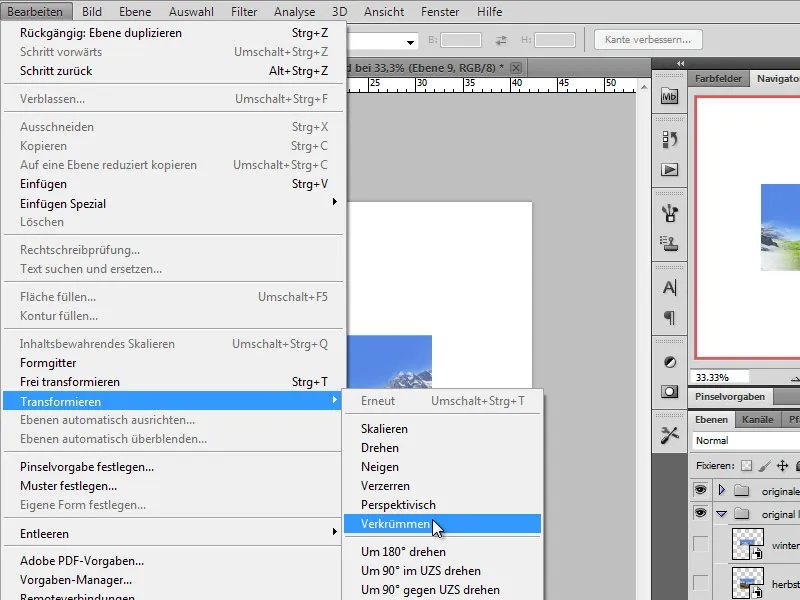Click the folder icon of original group
Screen dimensions: 800x600
point(741,514)
